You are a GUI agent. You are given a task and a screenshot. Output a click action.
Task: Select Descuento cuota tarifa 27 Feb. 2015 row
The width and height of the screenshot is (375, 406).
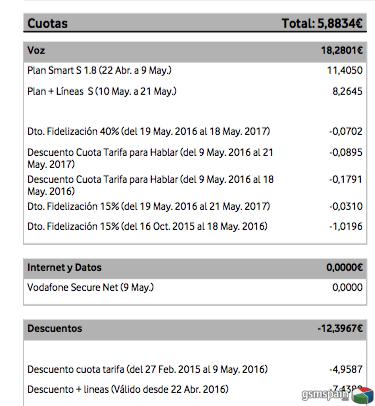[195, 369]
